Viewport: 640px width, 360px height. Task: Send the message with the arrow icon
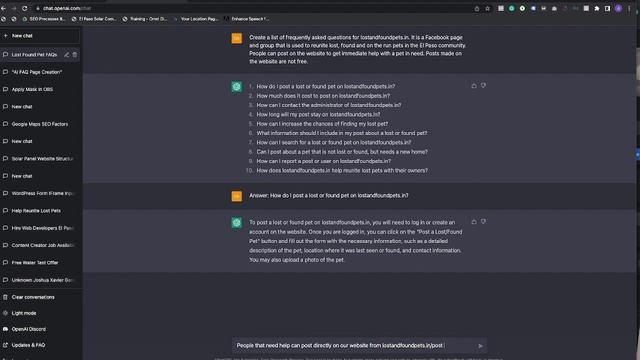[x=480, y=346]
